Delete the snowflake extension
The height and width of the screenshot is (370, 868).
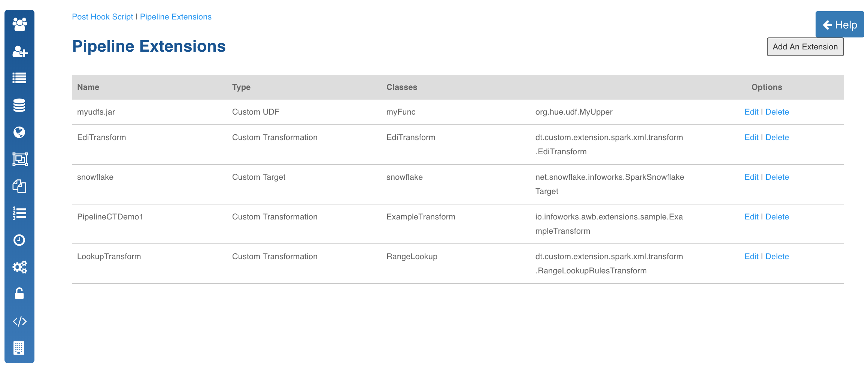(777, 177)
